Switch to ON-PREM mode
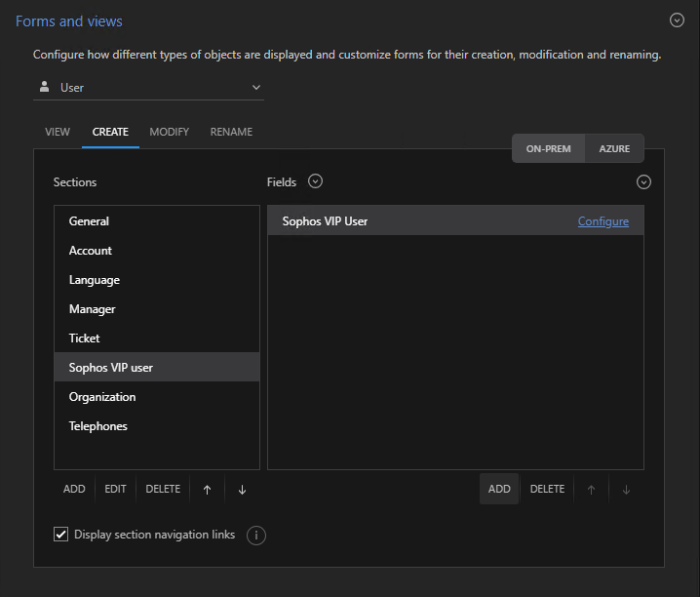This screenshot has height=597, width=700. point(548,148)
